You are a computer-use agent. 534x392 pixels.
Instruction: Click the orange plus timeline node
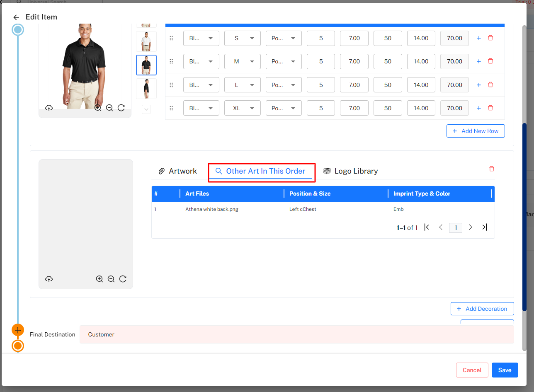(x=17, y=330)
